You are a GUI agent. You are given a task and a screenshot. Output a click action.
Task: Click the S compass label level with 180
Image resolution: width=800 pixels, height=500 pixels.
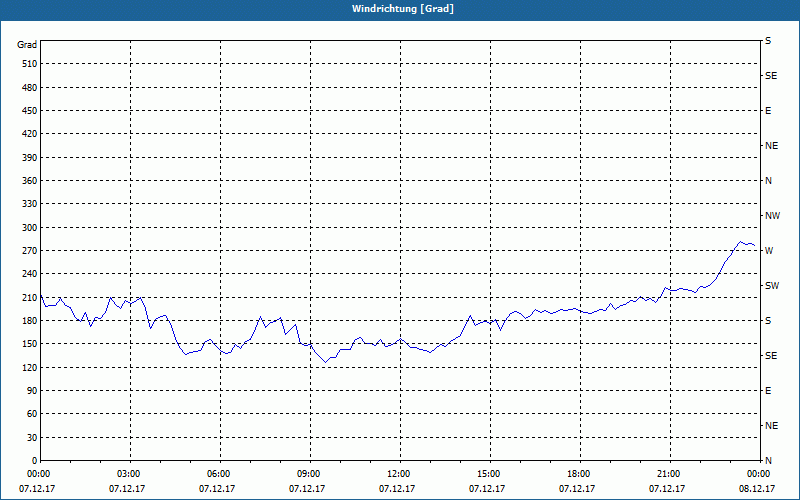[768, 321]
